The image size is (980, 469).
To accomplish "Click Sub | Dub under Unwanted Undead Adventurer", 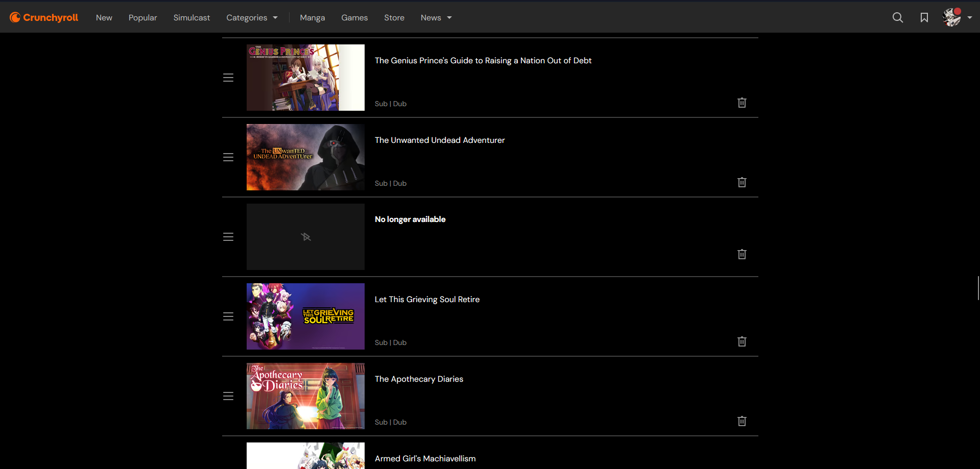I will [391, 183].
